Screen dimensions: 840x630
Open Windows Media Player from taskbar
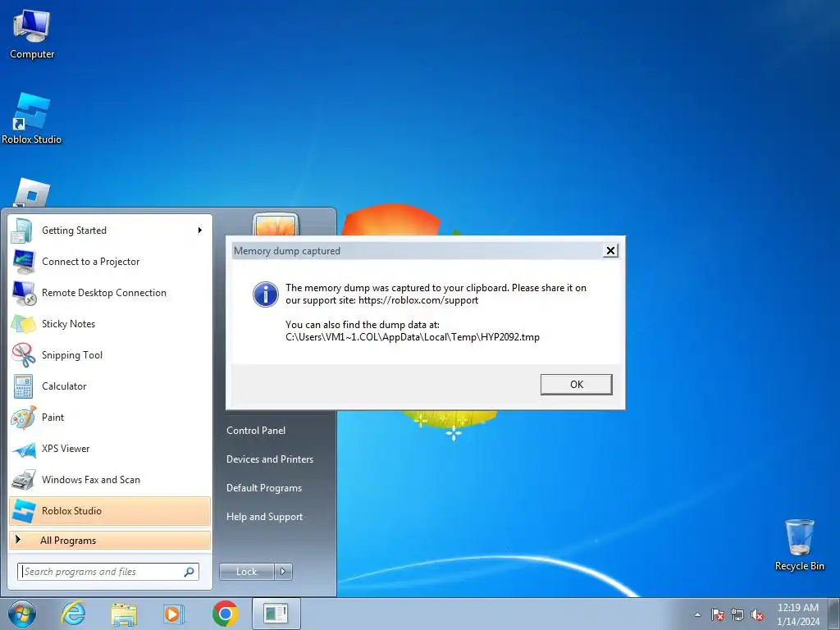(174, 614)
